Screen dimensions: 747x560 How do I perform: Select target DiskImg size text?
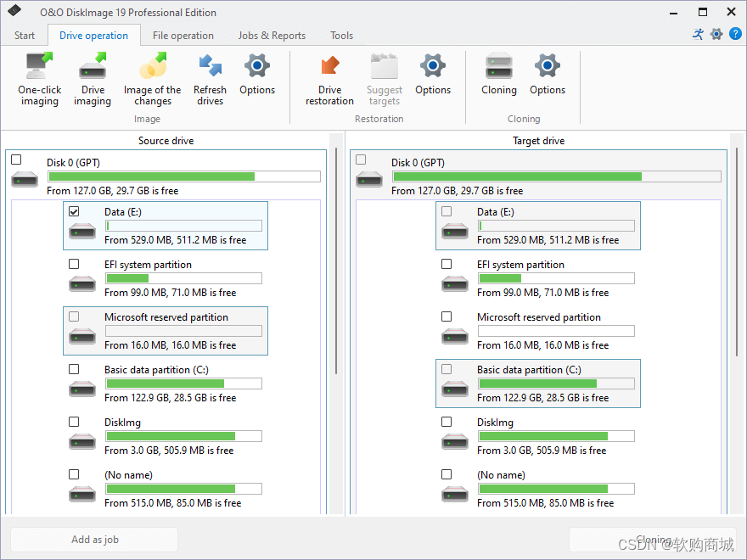[x=542, y=451]
